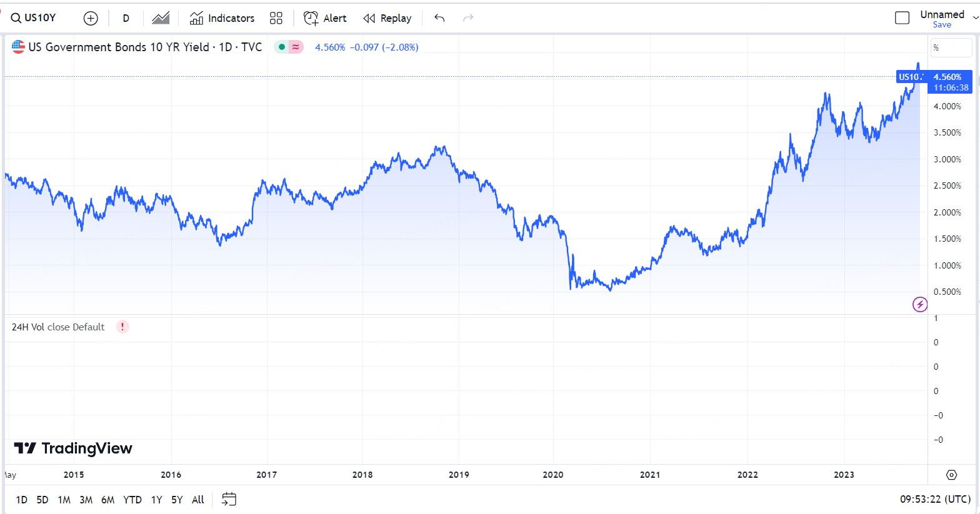Toggle the pink approximate-data indicator

click(x=296, y=47)
